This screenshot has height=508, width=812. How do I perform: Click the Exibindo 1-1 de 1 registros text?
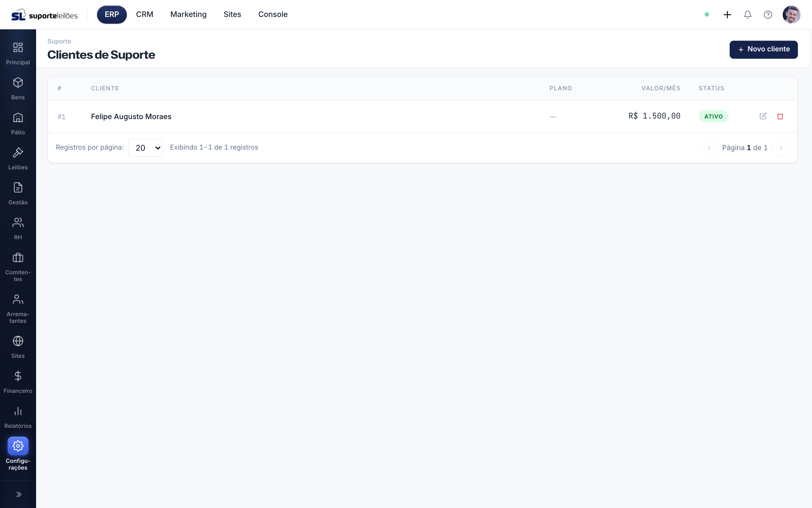pos(214,148)
